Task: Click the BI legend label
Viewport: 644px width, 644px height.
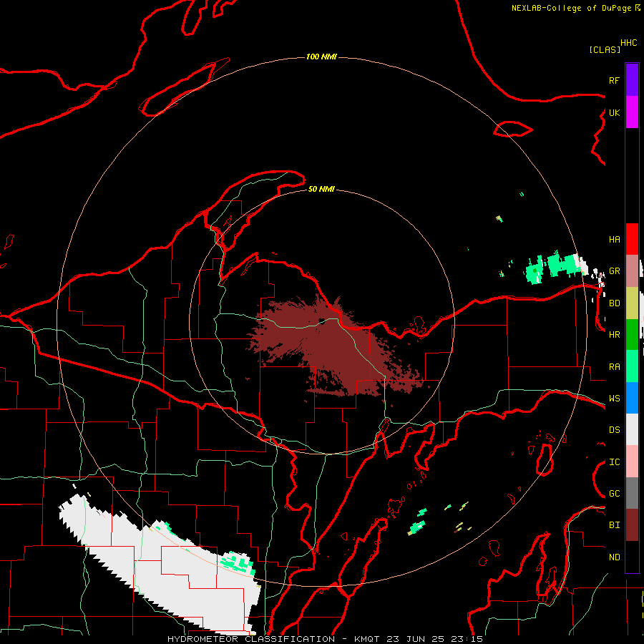Action: tap(614, 525)
